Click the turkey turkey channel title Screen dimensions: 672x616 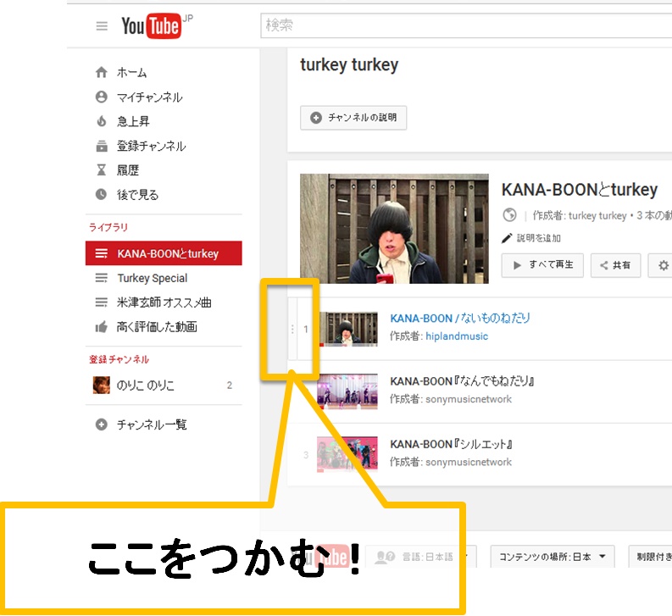click(x=349, y=64)
